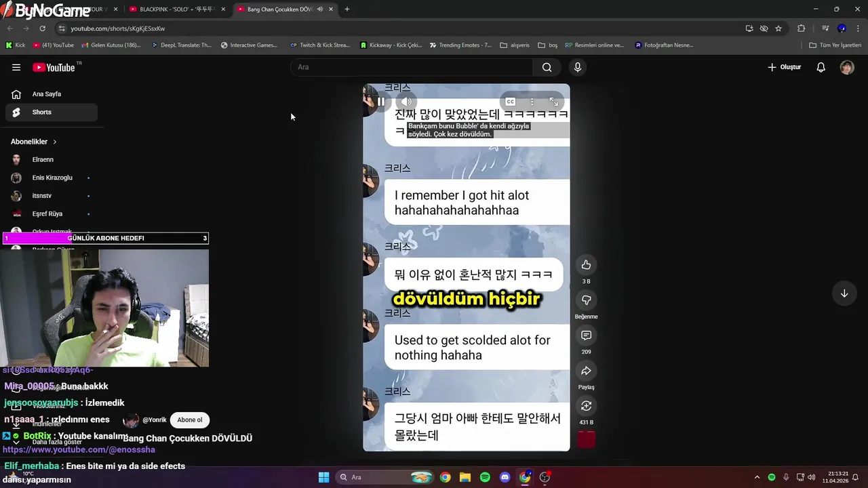Expand the boş bookmarks folder
Viewport: 868px width, 488px height.
pos(547,45)
